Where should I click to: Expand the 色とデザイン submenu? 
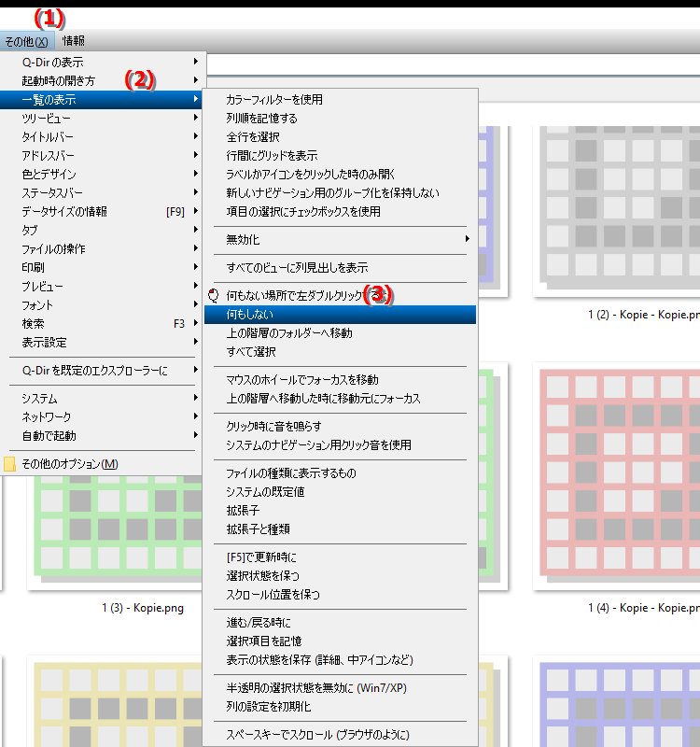tap(101, 174)
